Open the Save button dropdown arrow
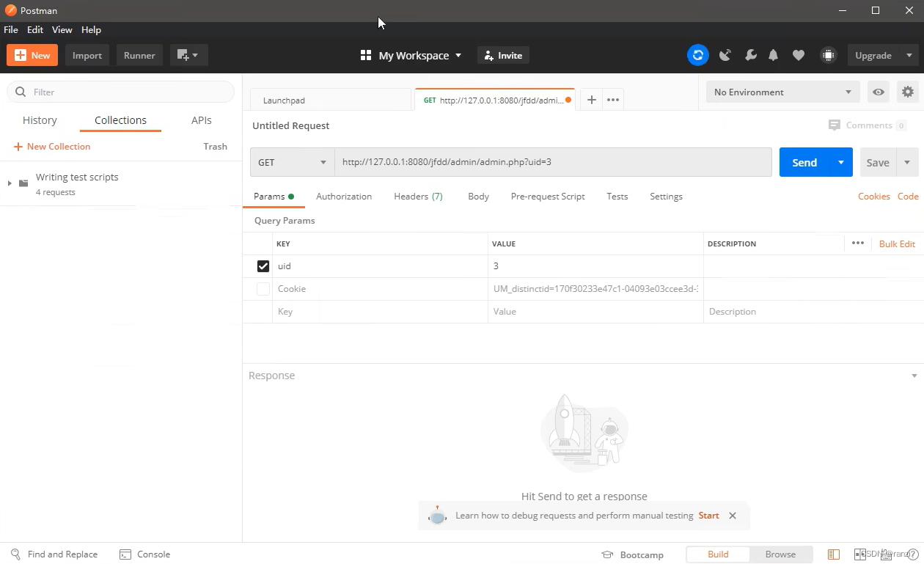 (907, 162)
